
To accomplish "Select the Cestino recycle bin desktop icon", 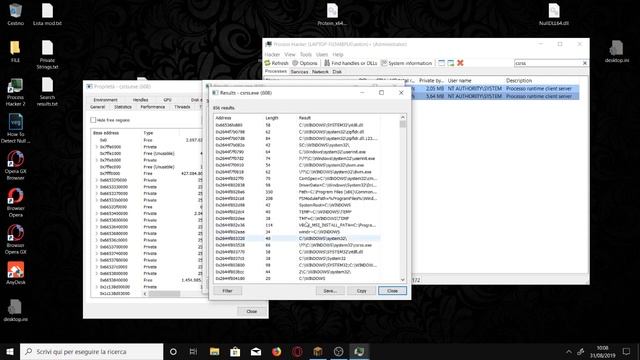I will pyautogui.click(x=16, y=14).
